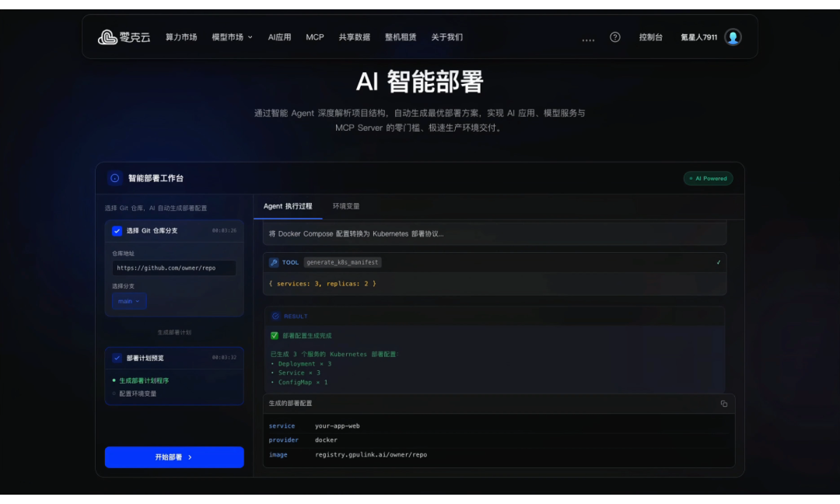
Task: Open the ellipsis overflow menu
Action: [588, 37]
